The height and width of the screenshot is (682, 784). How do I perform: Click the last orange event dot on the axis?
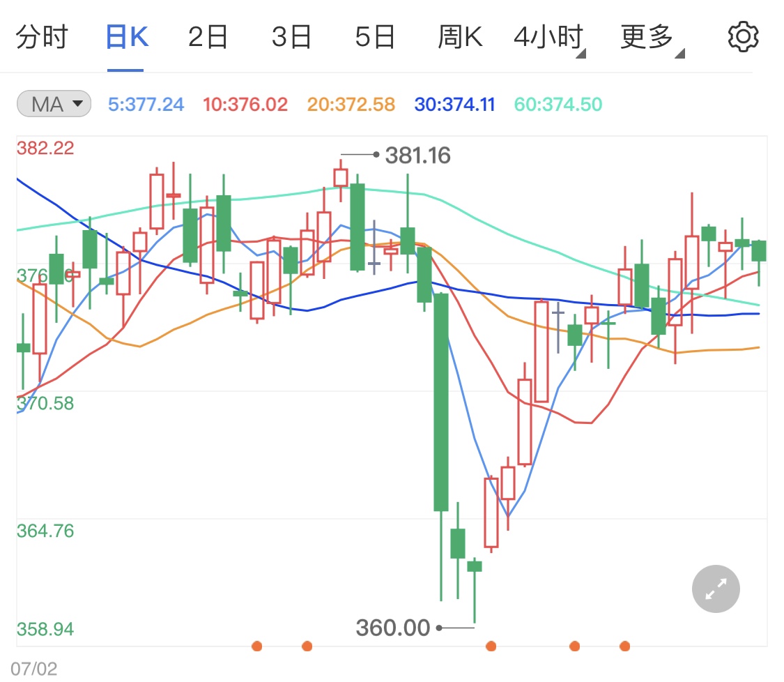624,646
